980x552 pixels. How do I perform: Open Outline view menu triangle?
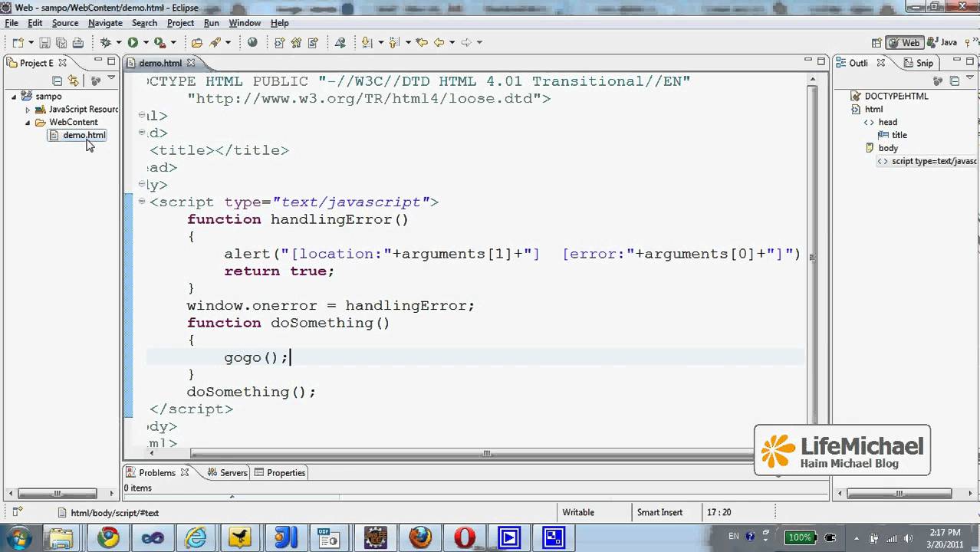point(970,79)
